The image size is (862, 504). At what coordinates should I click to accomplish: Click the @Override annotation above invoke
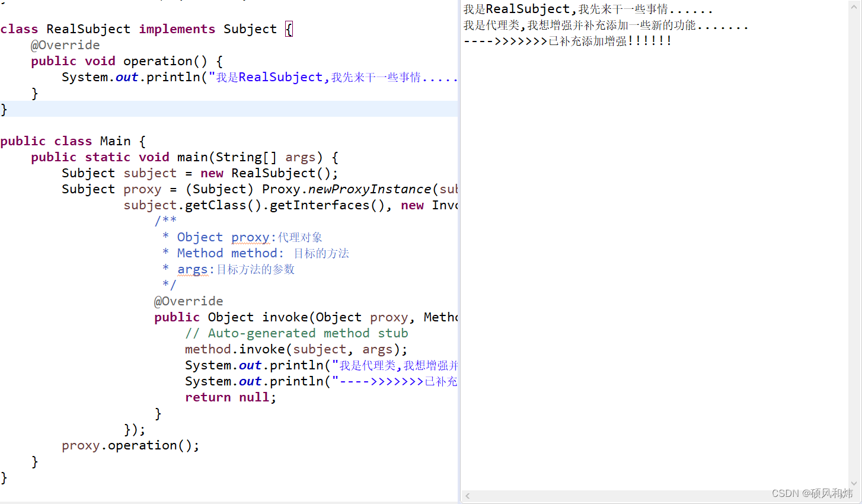coord(189,301)
